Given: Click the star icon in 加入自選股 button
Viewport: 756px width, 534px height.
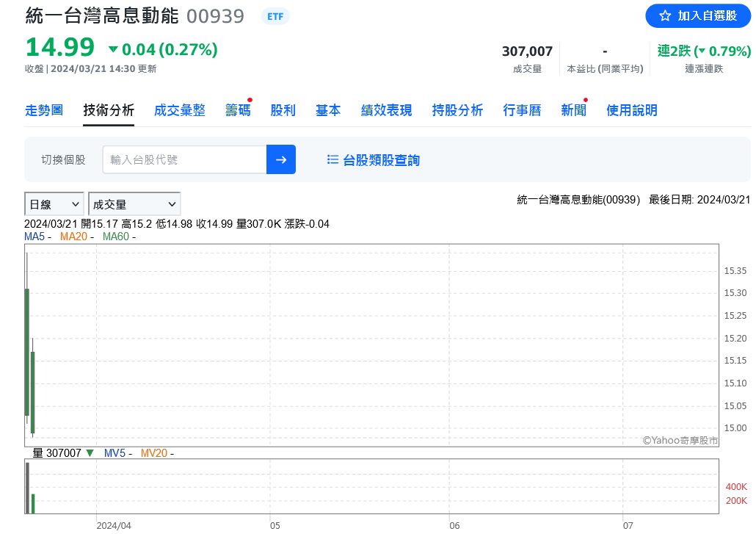Looking at the screenshot, I should (665, 16).
